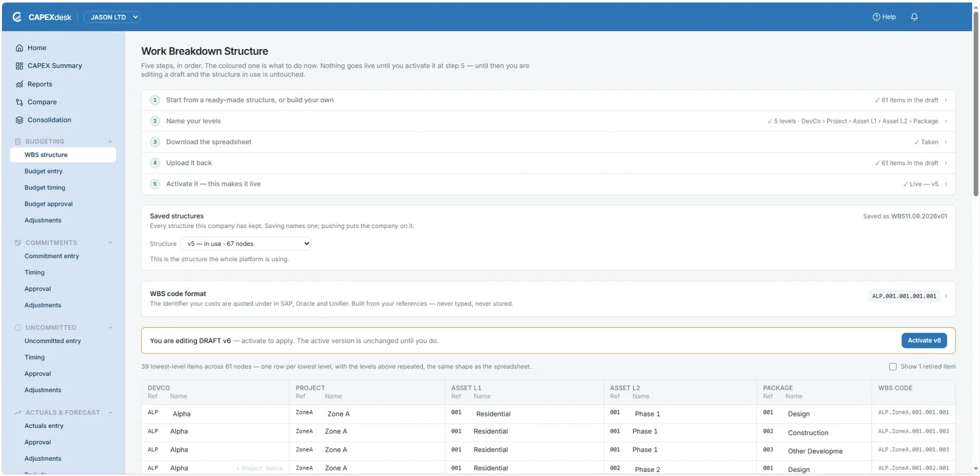Click the Phase 2 asset L2 cell
Image resolution: width=980 pixels, height=476 pixels.
pos(647,469)
